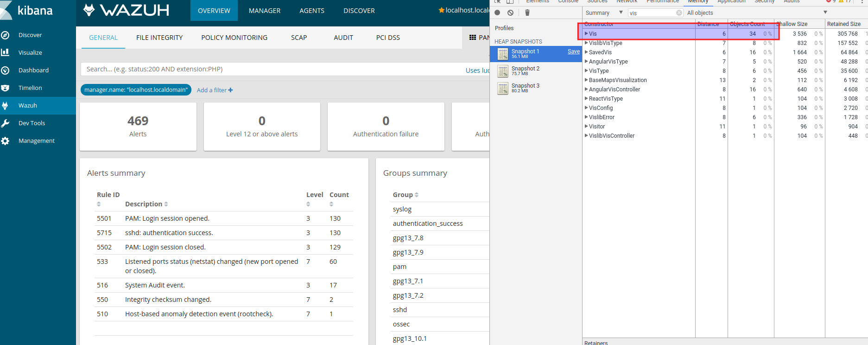Open Management gear in the Kibana sidebar
Screen dimensions: 868x345
tap(6, 141)
